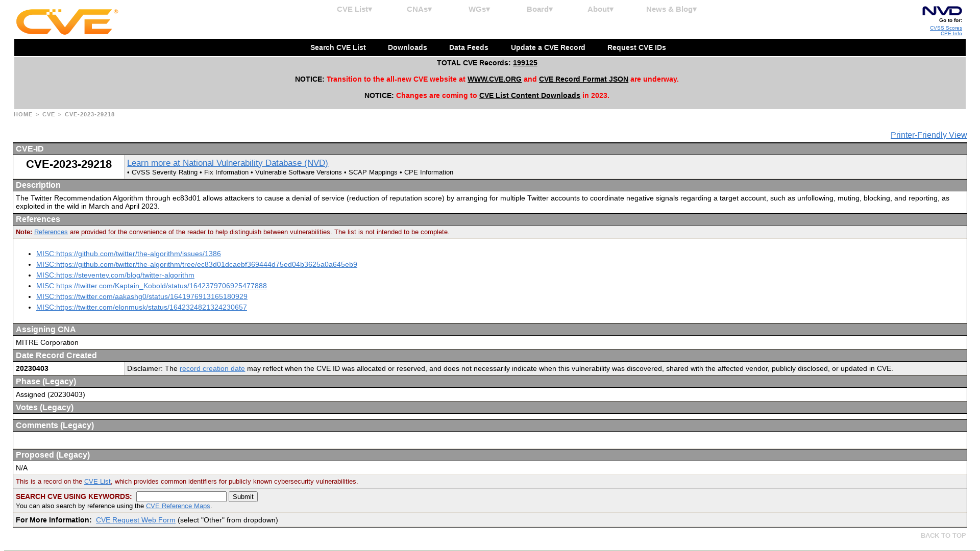
Task: Focus the keyword search input field
Action: pyautogui.click(x=181, y=496)
